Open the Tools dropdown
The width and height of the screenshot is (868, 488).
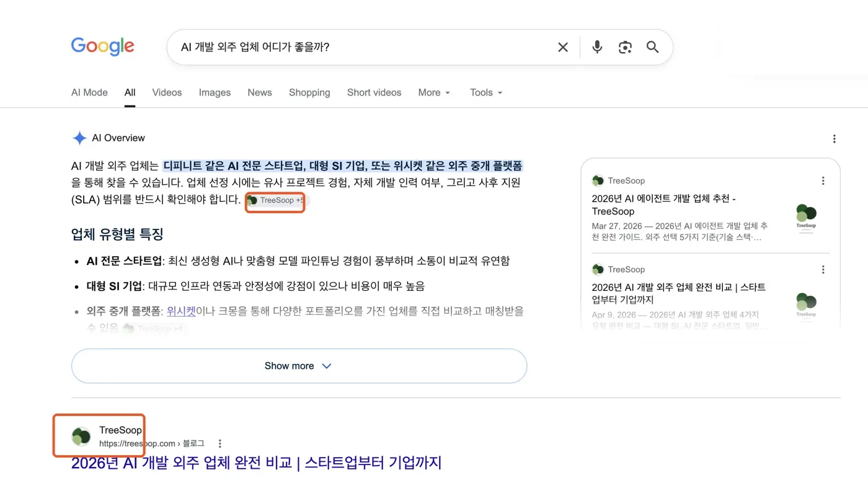click(486, 92)
